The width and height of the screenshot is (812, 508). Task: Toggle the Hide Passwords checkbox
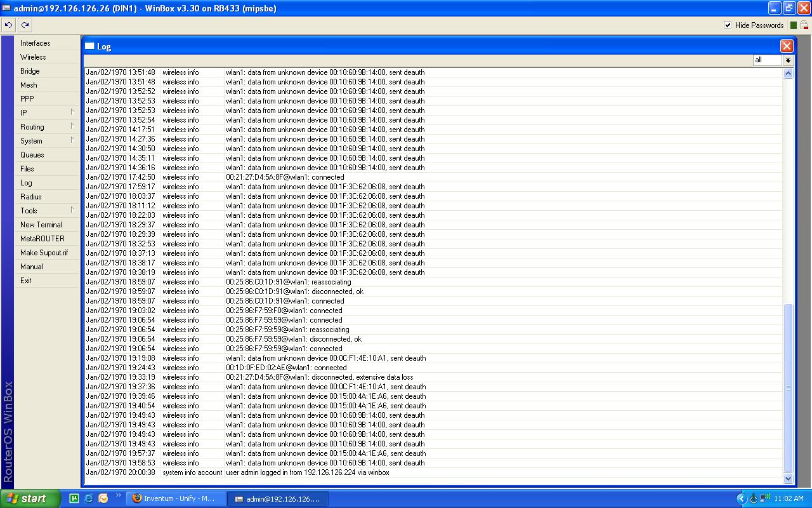tap(728, 25)
